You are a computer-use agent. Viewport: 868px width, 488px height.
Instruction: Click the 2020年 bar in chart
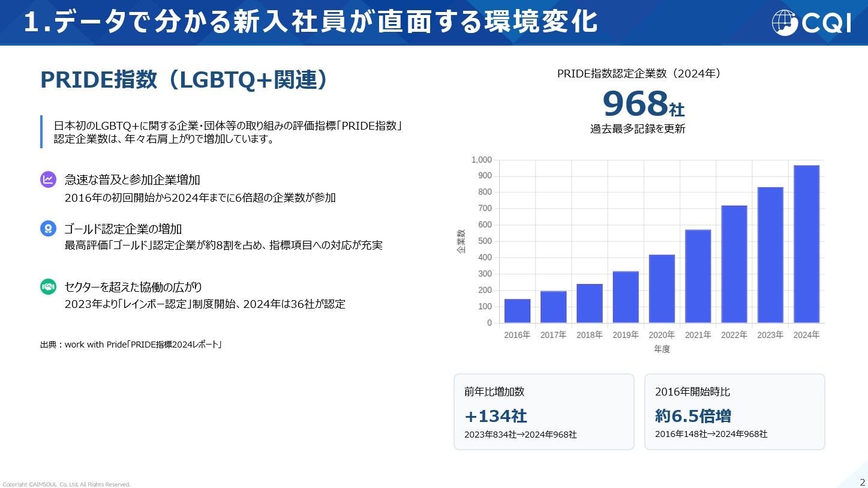pos(662,289)
